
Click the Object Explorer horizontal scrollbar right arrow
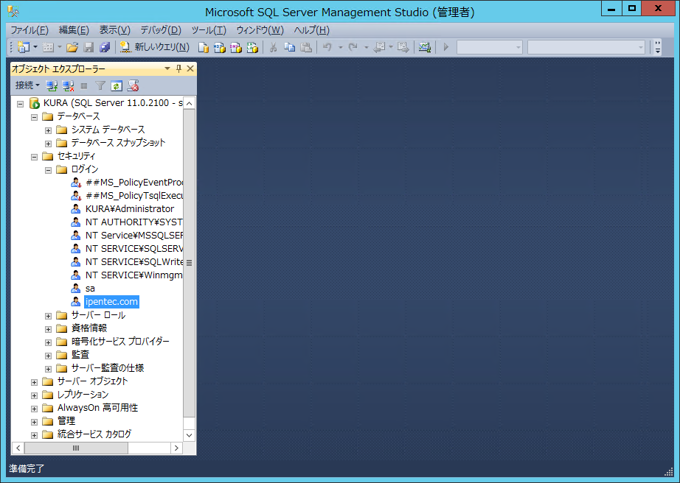pyautogui.click(x=176, y=448)
